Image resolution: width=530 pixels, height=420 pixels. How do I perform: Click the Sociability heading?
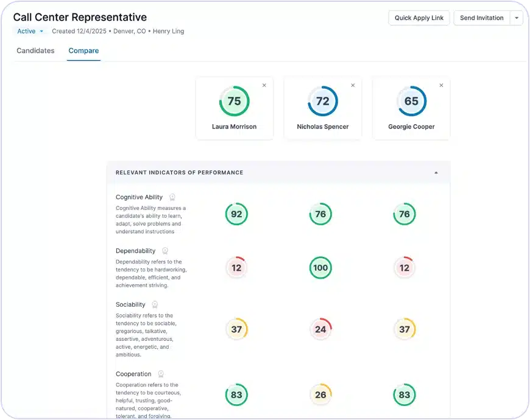tap(130, 304)
